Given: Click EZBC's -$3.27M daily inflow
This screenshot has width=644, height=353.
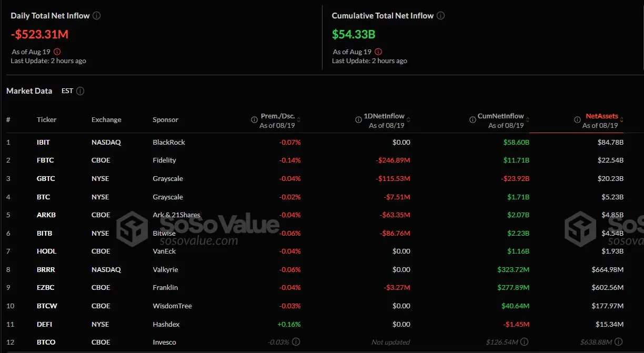Looking at the screenshot, I should point(396,288).
